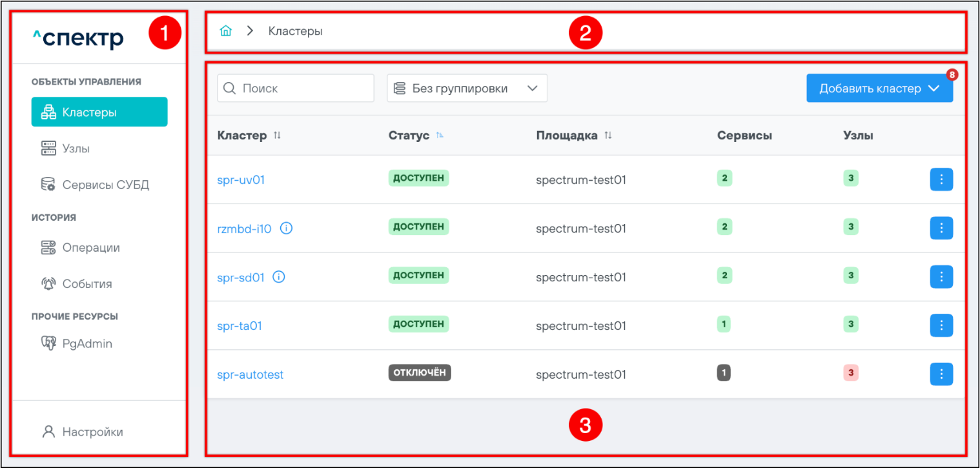The image size is (980, 468).
Task: Select Операции in the История section
Action: [x=90, y=248]
